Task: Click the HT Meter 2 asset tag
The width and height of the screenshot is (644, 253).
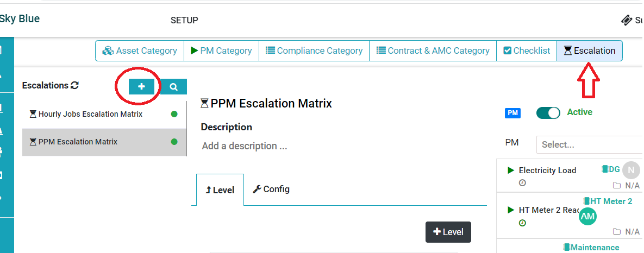Action: point(608,201)
